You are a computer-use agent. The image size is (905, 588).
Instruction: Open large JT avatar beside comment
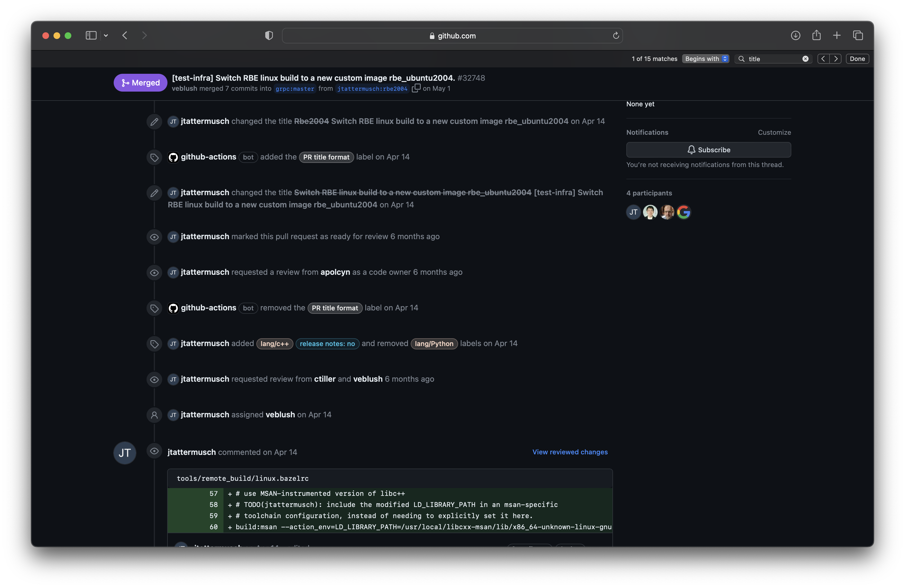tap(125, 453)
